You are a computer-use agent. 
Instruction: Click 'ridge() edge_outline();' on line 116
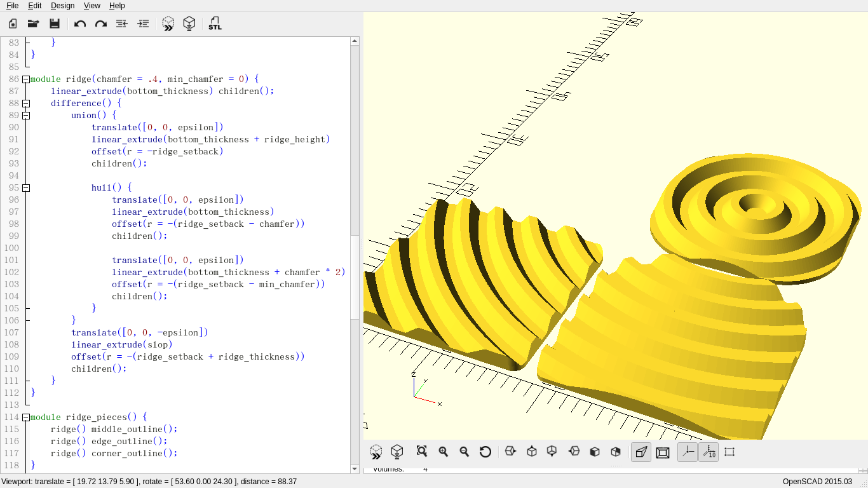point(109,442)
